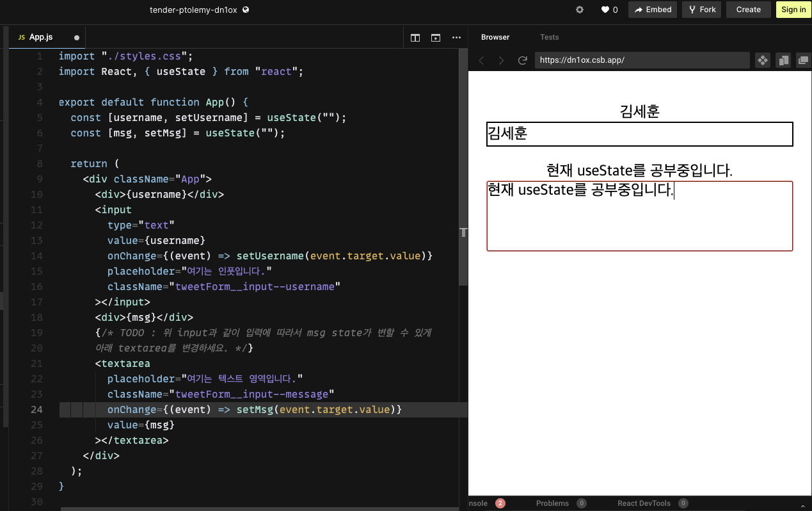Click the globe visibility icon beside sandbox title

click(246, 10)
